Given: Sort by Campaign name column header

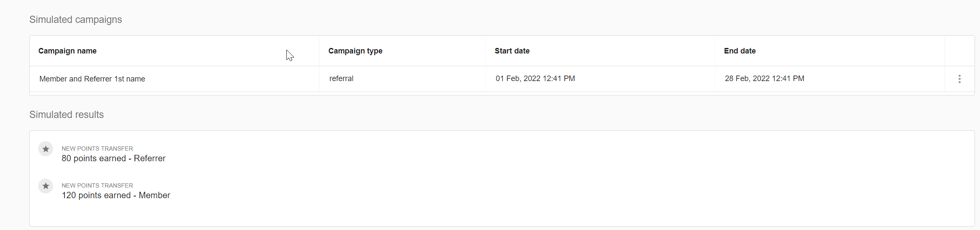Looking at the screenshot, I should 67,51.
